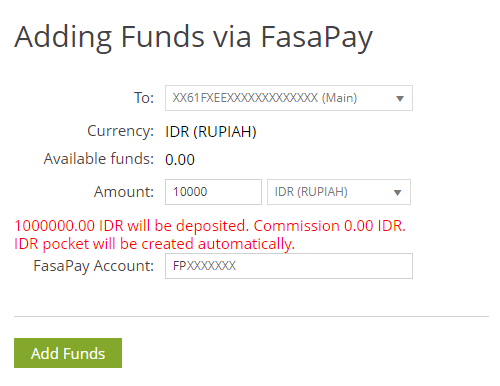Click into the FasaPay Account input field
This screenshot has width=500, height=386.
[x=289, y=266]
